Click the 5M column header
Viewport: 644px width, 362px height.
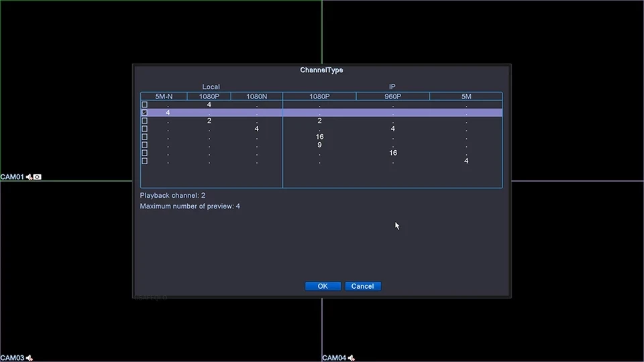coord(466,97)
